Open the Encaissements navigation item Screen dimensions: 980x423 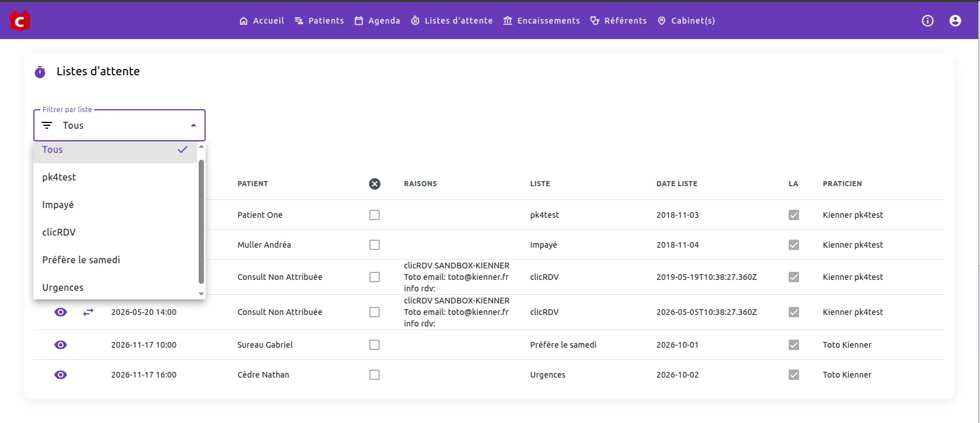[x=542, y=21]
